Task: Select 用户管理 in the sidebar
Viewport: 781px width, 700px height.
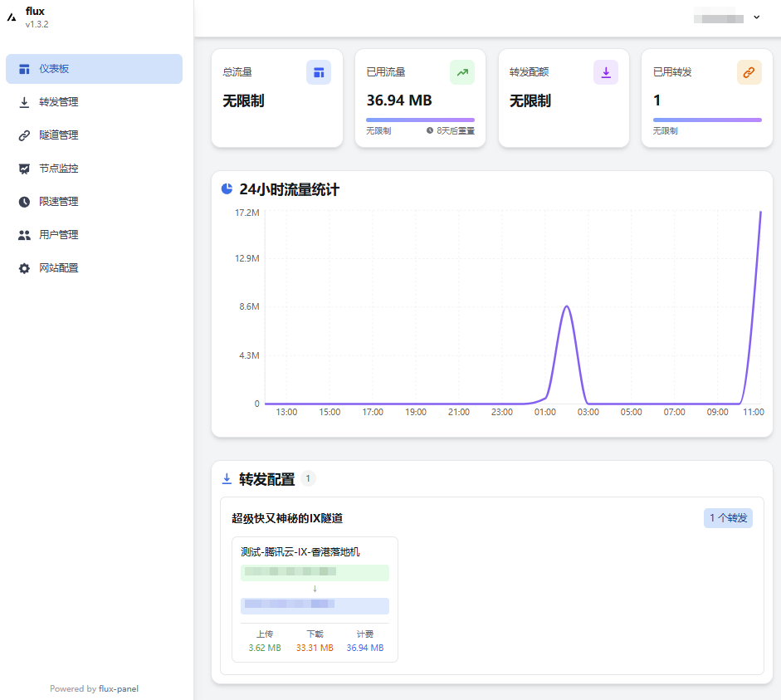Action: tap(58, 235)
